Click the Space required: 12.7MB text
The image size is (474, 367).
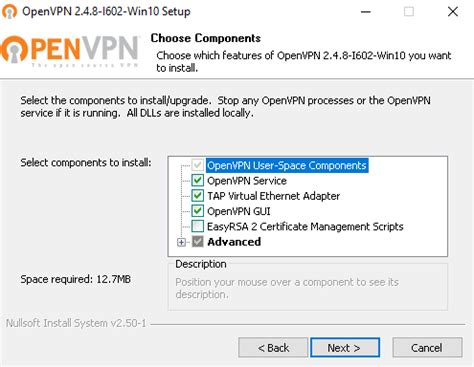click(x=75, y=279)
